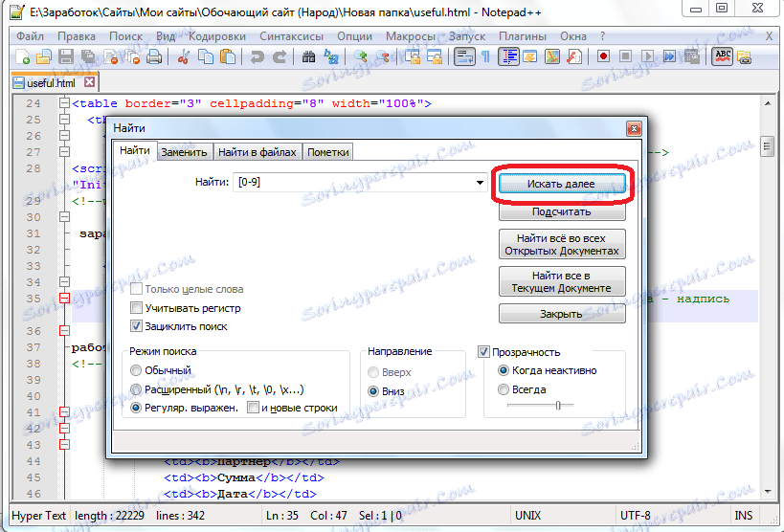Click the Cut scissors toolbar icon
The height and width of the screenshot is (532, 784).
coord(184,57)
